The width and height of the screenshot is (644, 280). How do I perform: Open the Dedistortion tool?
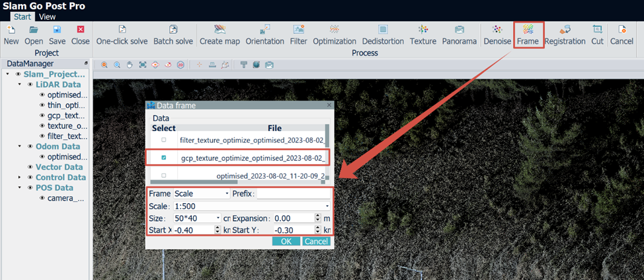(x=383, y=35)
